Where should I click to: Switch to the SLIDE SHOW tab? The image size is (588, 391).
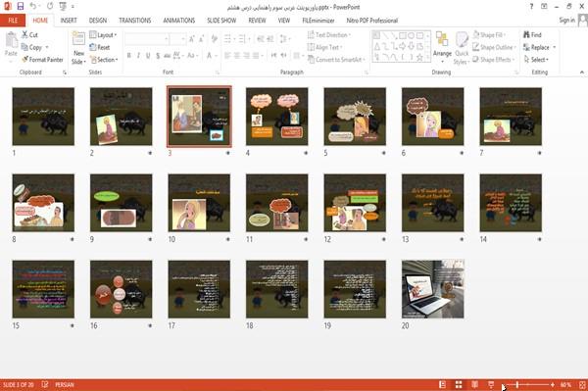221,21
